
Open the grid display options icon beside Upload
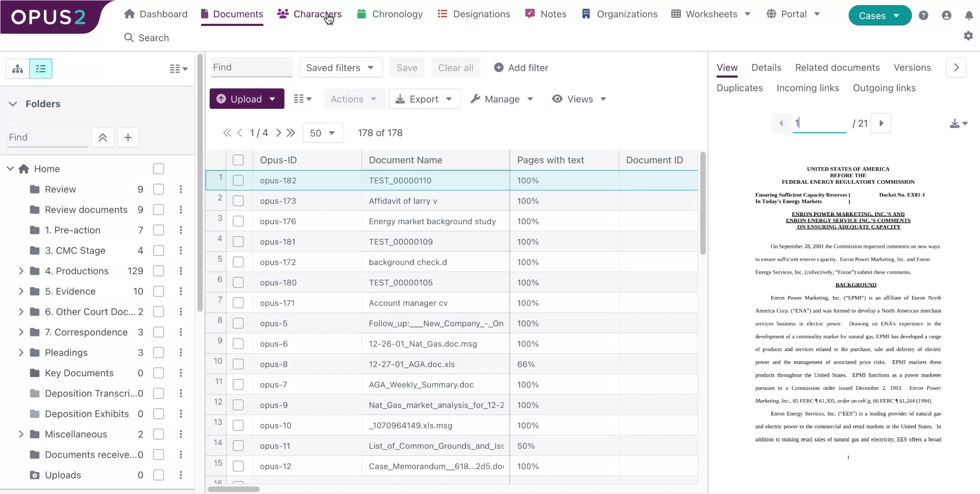302,98
